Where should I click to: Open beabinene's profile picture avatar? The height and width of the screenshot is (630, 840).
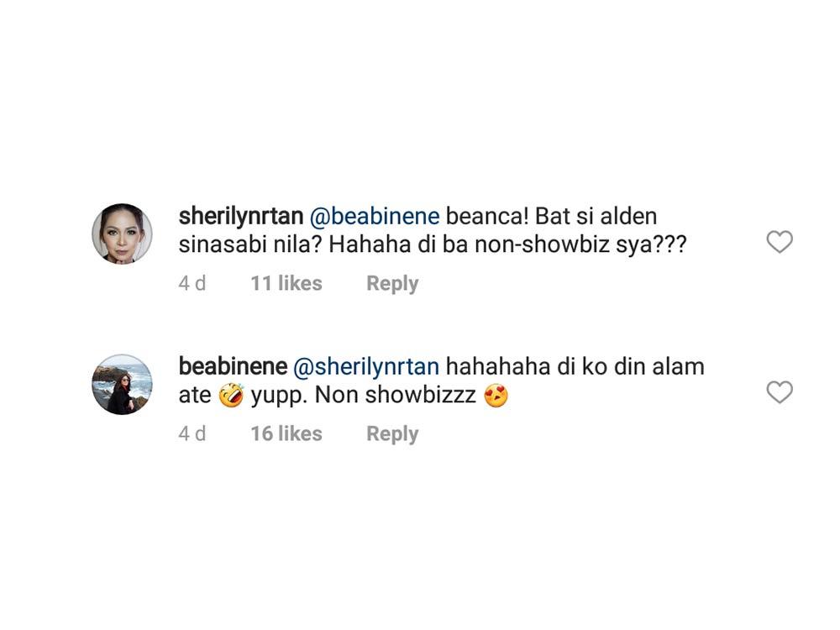coord(122,384)
